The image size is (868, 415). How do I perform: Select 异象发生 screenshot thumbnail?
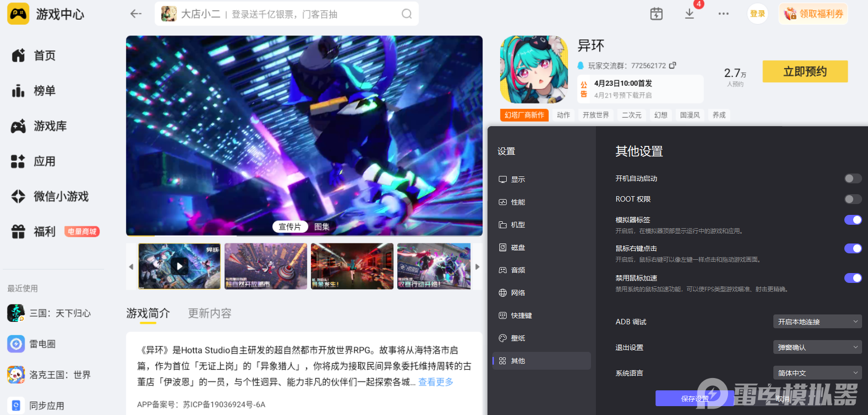tap(352, 266)
